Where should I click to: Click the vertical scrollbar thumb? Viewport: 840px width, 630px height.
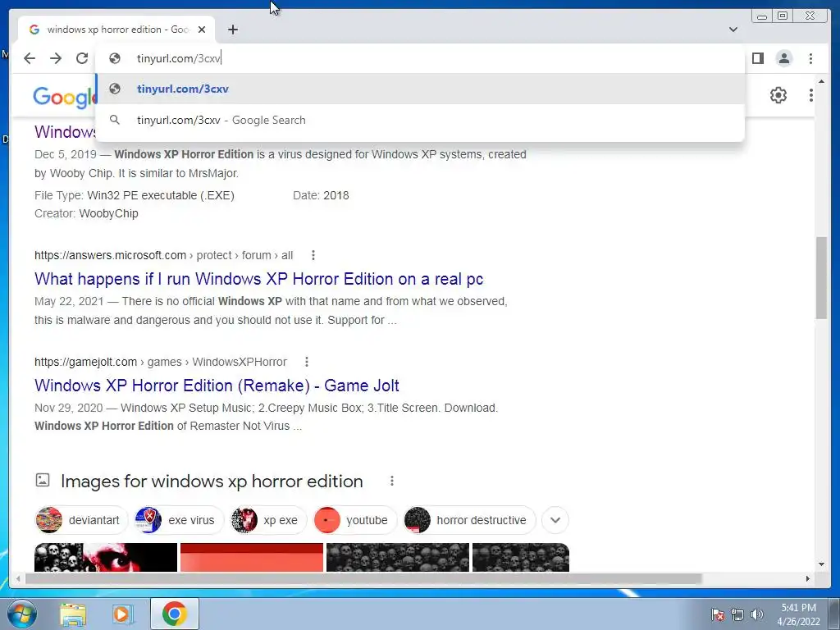click(821, 277)
